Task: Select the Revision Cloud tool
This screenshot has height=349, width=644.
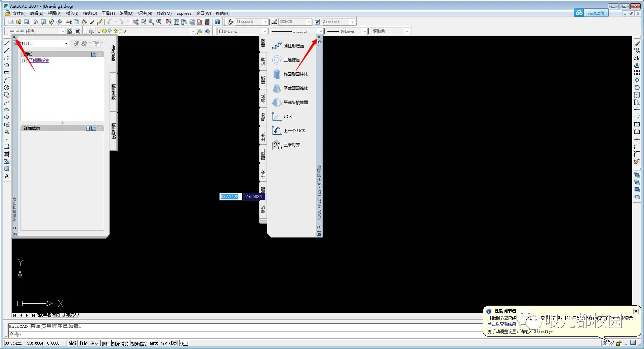Action: 7,95
